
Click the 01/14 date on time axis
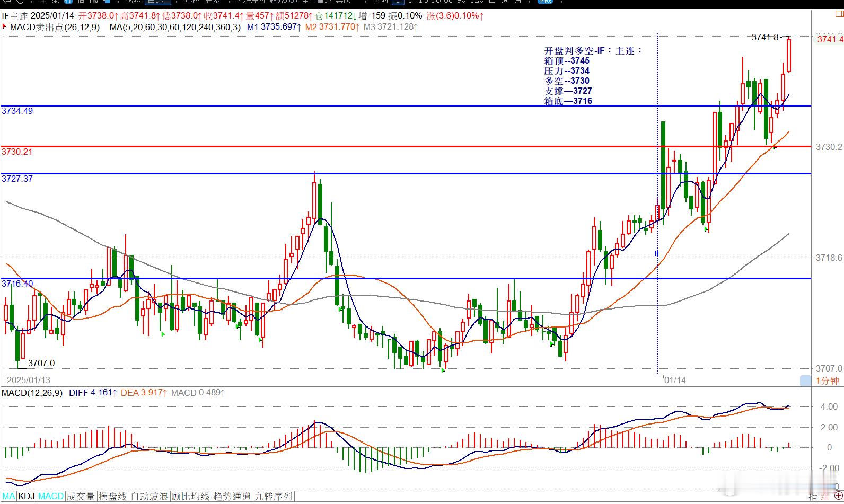[675, 380]
